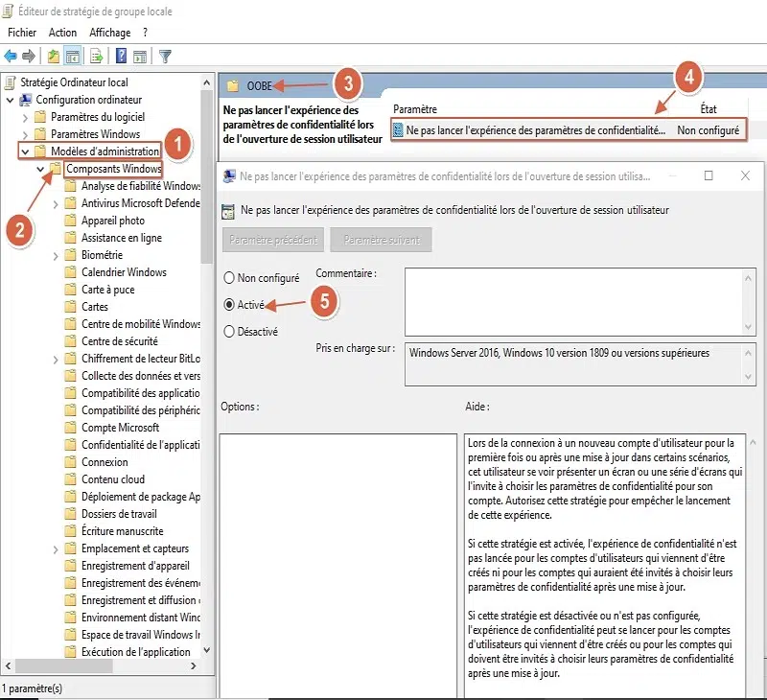Collapse the 'Modèles d'administration' tree node

(24, 152)
